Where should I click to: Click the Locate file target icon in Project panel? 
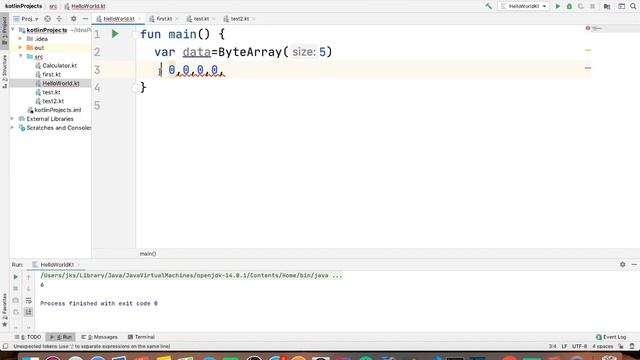tap(47, 19)
